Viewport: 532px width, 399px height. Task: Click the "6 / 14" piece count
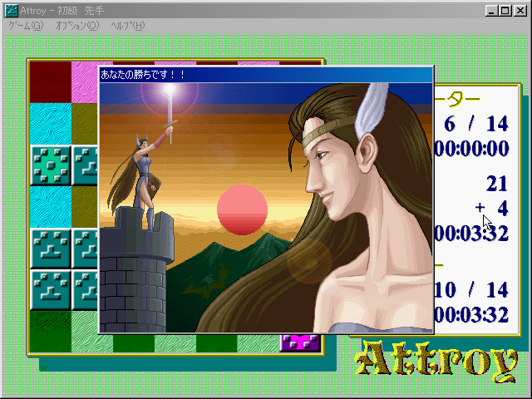pyautogui.click(x=475, y=124)
